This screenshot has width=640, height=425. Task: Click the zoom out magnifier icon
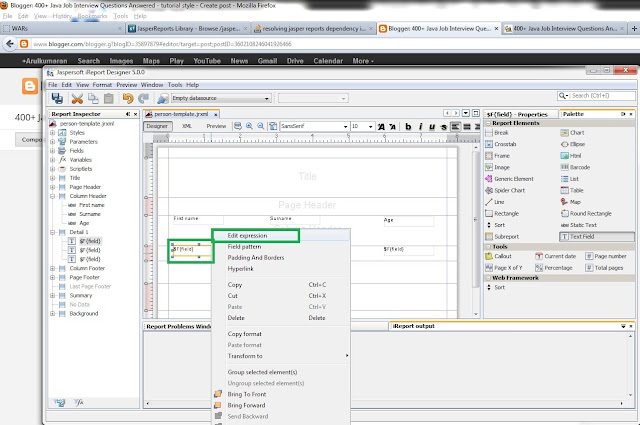(260, 126)
